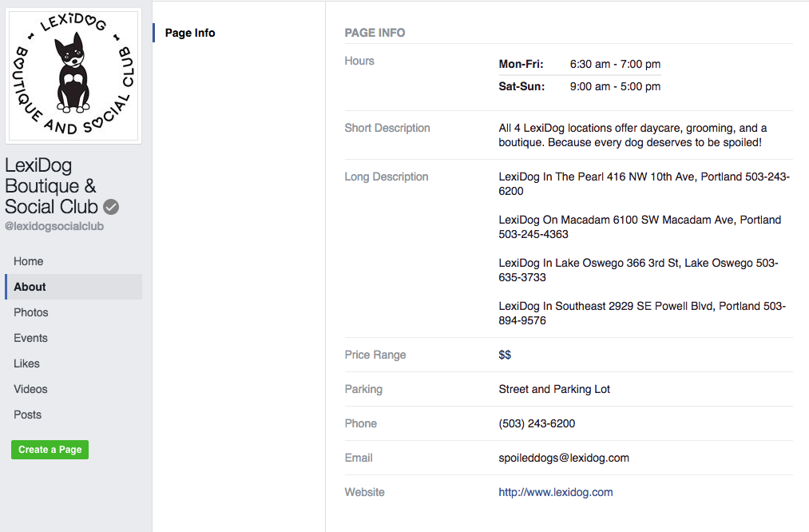This screenshot has width=809, height=532.
Task: Open the Photos section
Action: (31, 312)
